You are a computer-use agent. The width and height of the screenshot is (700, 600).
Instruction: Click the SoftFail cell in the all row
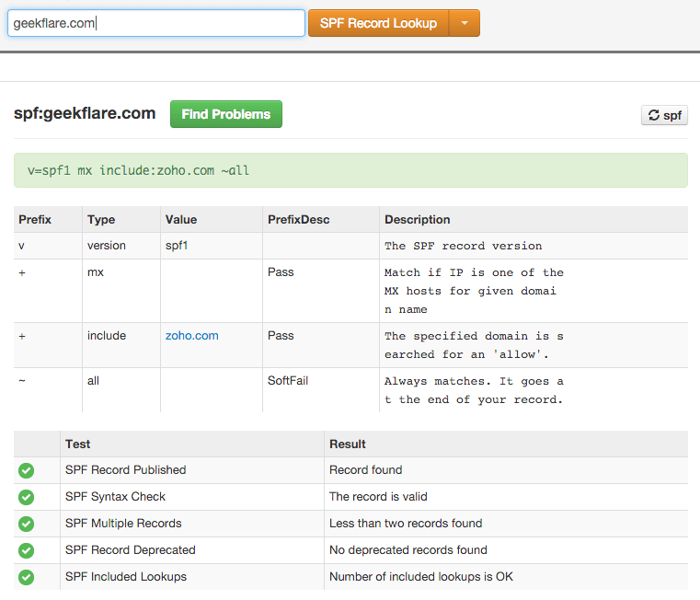pyautogui.click(x=288, y=381)
